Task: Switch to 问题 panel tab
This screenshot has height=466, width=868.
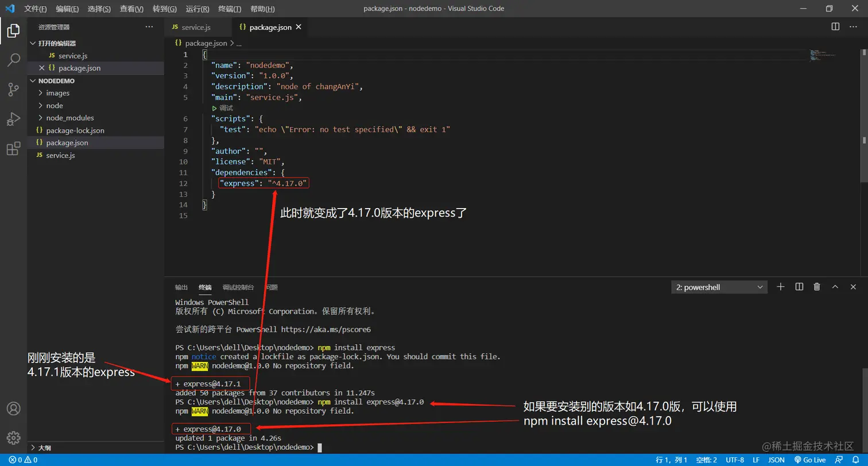Action: click(x=272, y=287)
